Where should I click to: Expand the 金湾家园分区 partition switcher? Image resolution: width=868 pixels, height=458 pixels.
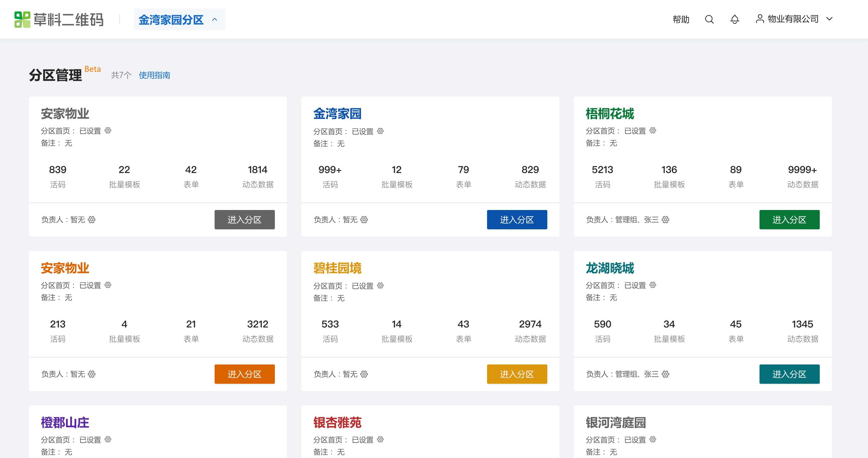(x=179, y=20)
